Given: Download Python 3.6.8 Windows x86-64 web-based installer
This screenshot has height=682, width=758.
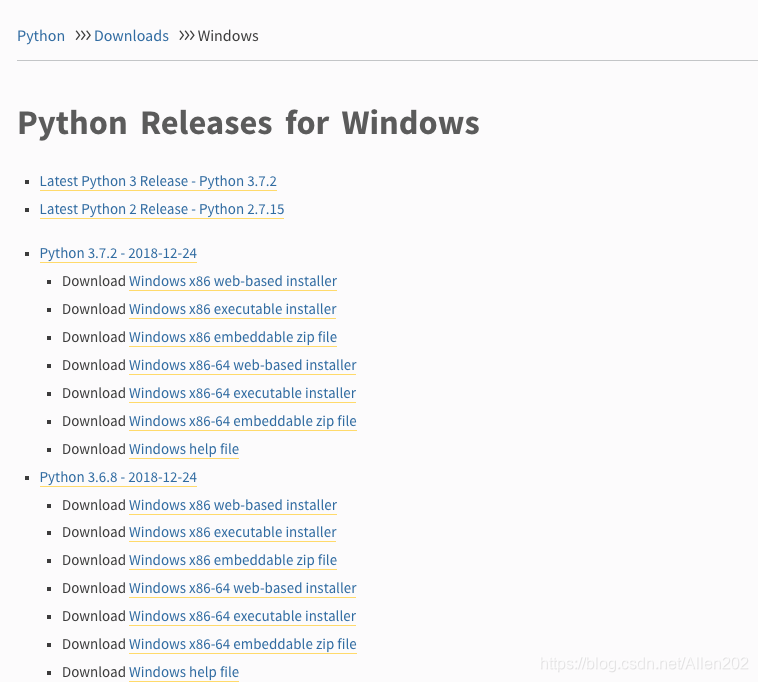Looking at the screenshot, I should tap(243, 588).
